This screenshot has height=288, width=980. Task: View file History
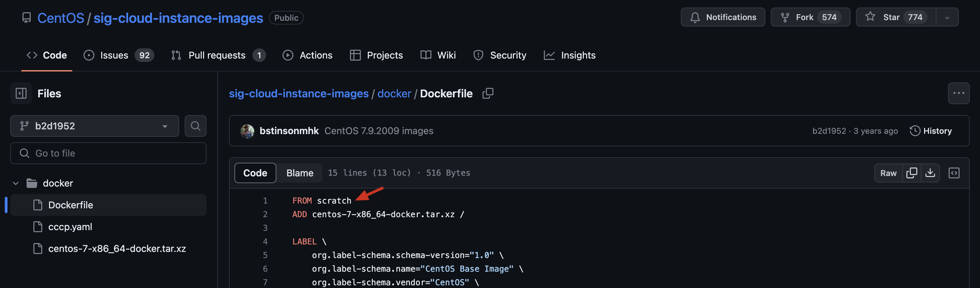pyautogui.click(x=931, y=131)
